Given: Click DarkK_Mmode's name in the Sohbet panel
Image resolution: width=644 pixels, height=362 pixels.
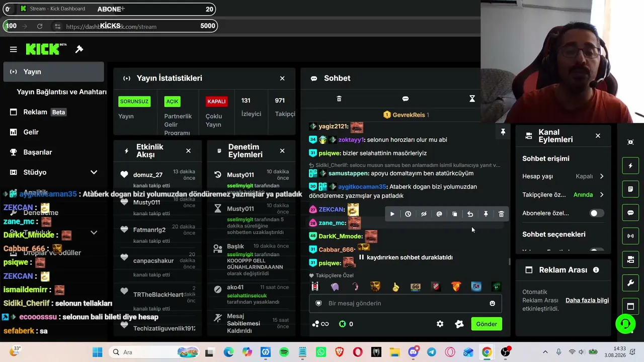Looking at the screenshot, I should (340, 236).
